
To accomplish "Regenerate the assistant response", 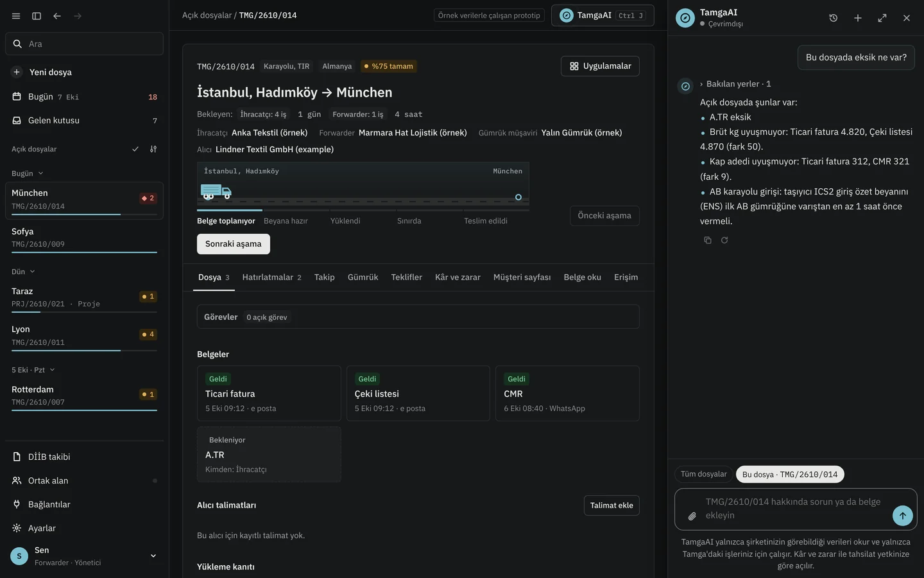I will pos(724,240).
